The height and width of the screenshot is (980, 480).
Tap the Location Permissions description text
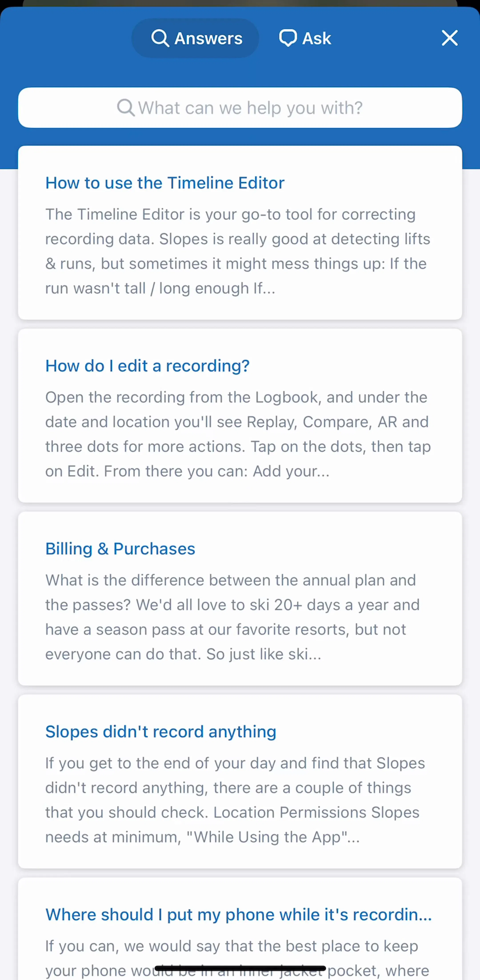(x=235, y=800)
